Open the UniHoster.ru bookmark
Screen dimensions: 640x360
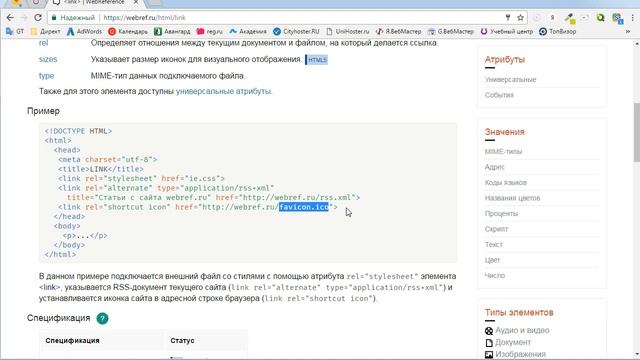348,31
